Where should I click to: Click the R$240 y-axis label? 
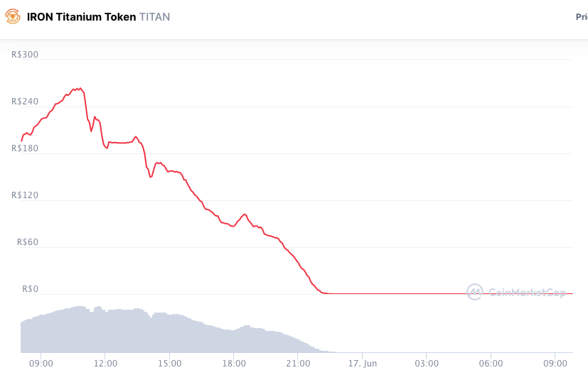click(25, 102)
